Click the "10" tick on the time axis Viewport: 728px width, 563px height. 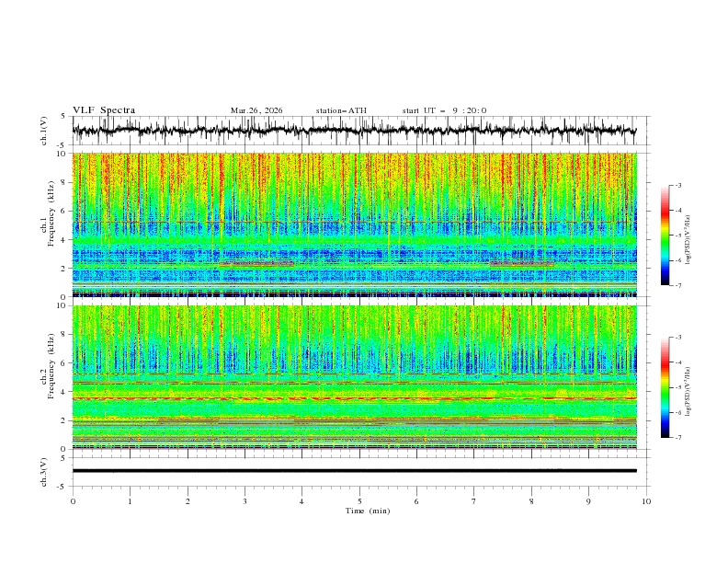(646, 501)
